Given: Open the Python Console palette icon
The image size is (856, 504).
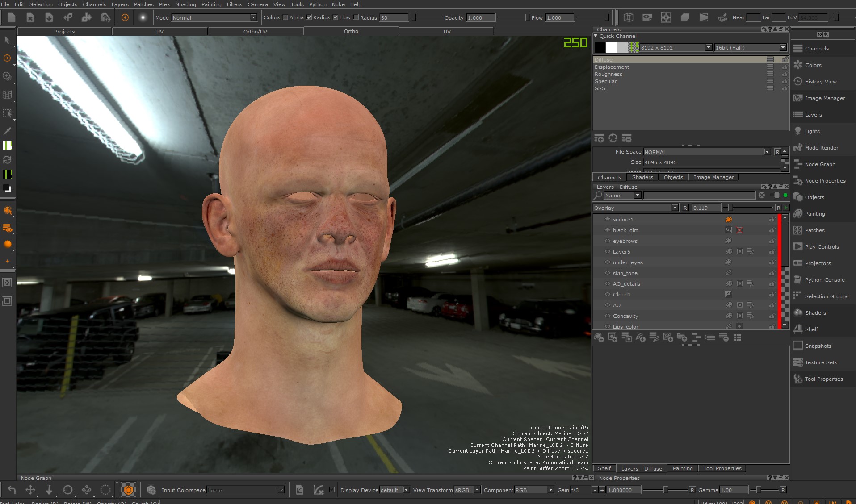Looking at the screenshot, I should 798,280.
